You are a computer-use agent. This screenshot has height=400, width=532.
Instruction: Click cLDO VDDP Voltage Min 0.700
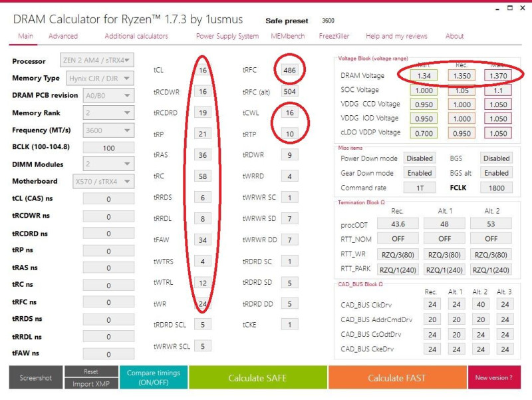tap(424, 134)
